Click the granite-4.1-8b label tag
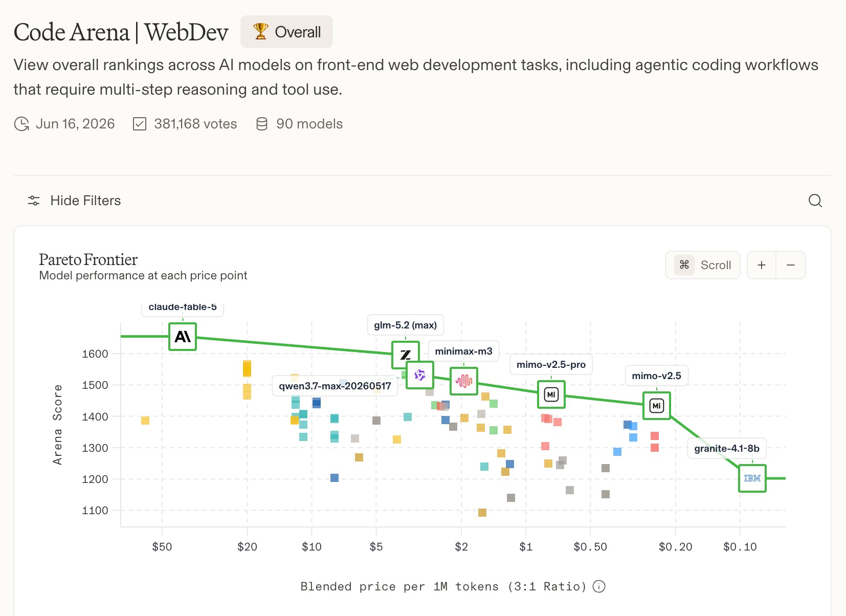 click(727, 448)
